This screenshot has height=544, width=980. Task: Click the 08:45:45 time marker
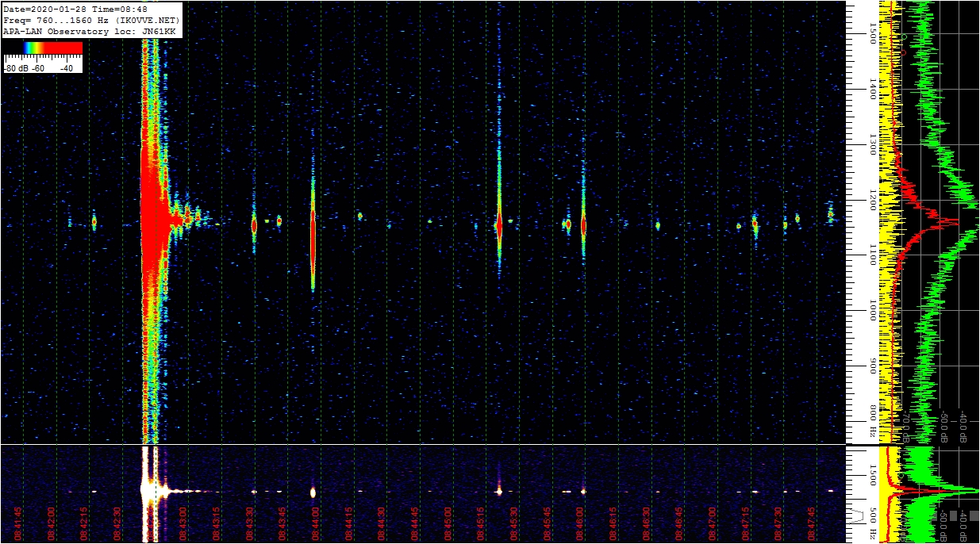click(x=547, y=523)
